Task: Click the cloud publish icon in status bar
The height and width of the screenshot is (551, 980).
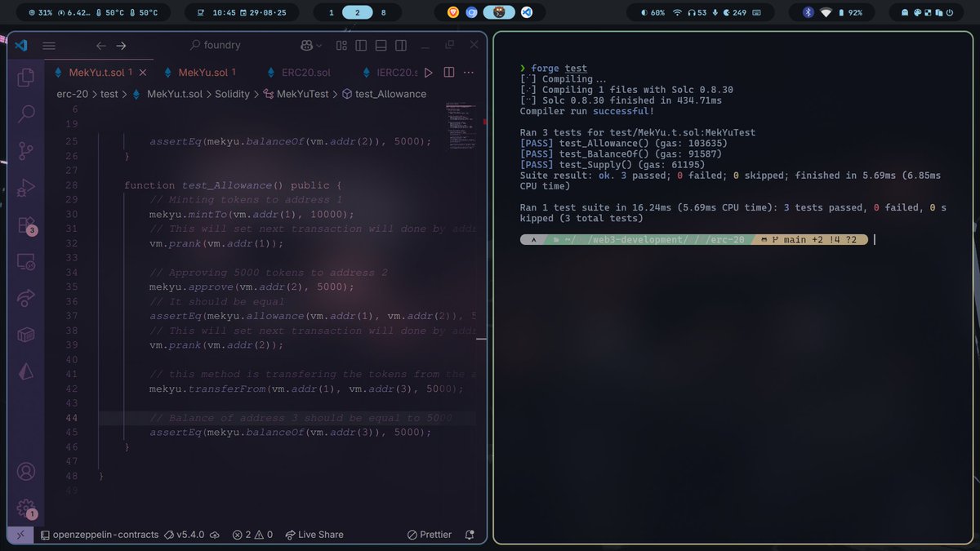Action: click(215, 535)
